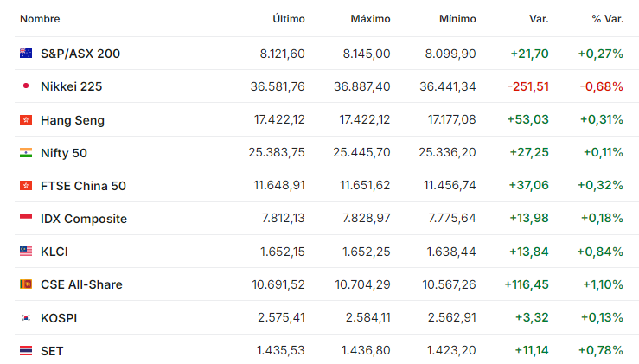This screenshot has width=639, height=364.
Task: Sort by the Mínimo column header
Action: tap(457, 19)
